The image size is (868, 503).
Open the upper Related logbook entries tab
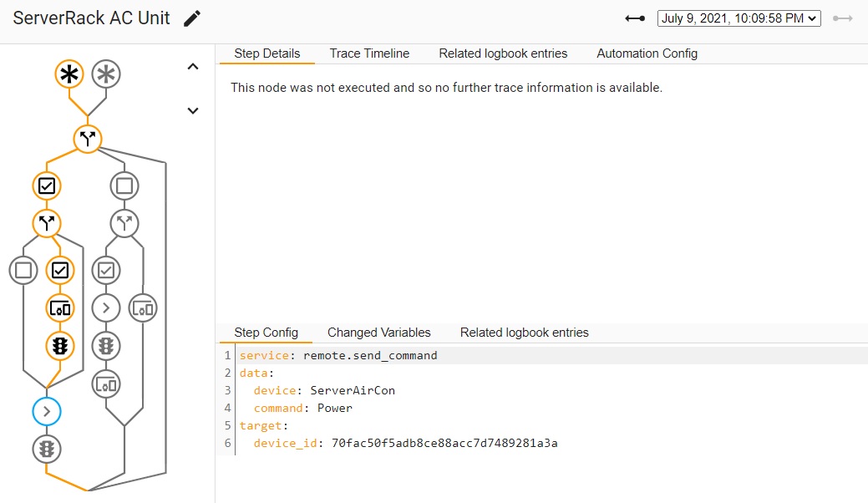(x=503, y=53)
